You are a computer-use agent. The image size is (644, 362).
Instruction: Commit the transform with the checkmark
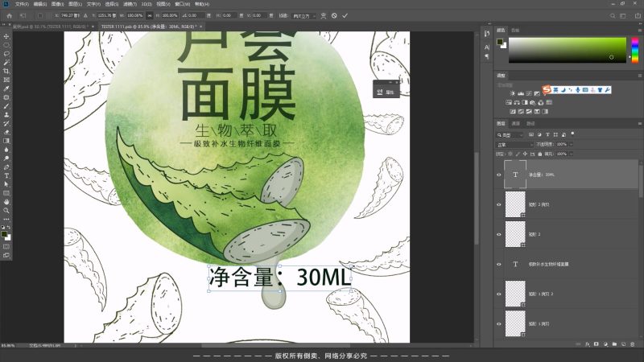(345, 15)
